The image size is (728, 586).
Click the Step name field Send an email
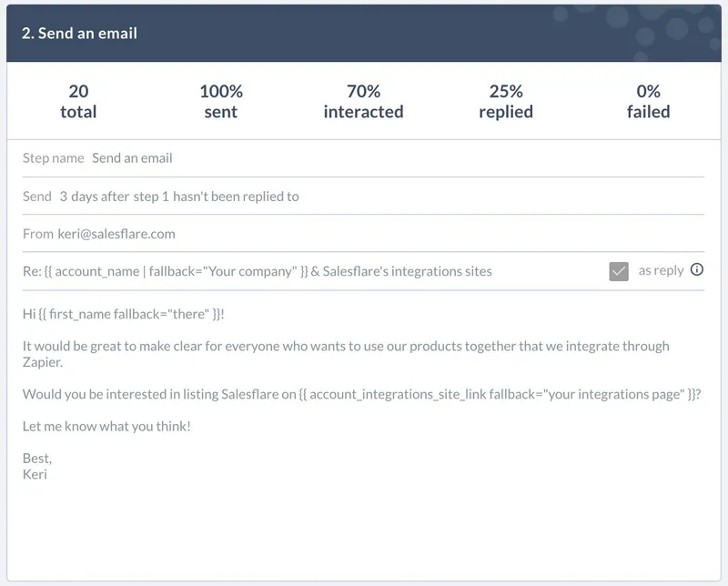point(132,158)
